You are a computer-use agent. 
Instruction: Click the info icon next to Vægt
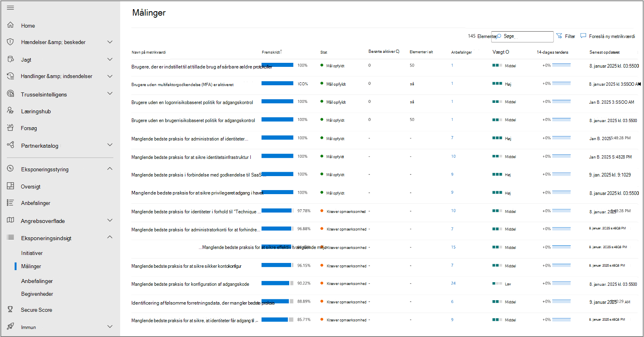[x=507, y=52]
